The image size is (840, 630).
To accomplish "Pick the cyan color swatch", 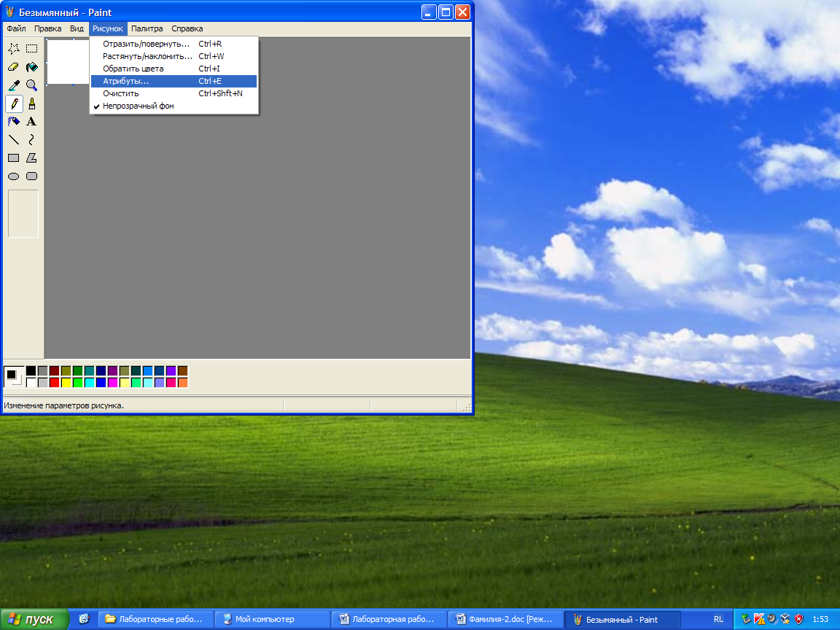I will coord(90,383).
